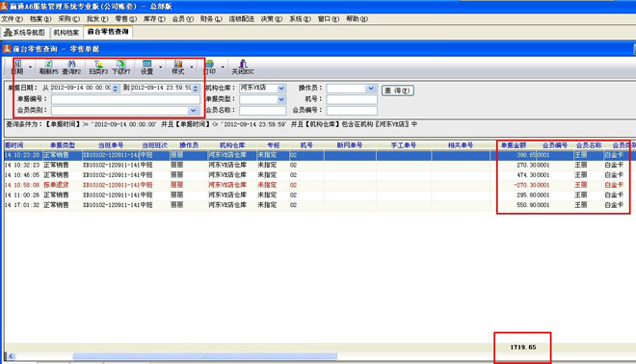Click the horizontal scrollbar thumb
The image size is (636, 364).
[205, 356]
